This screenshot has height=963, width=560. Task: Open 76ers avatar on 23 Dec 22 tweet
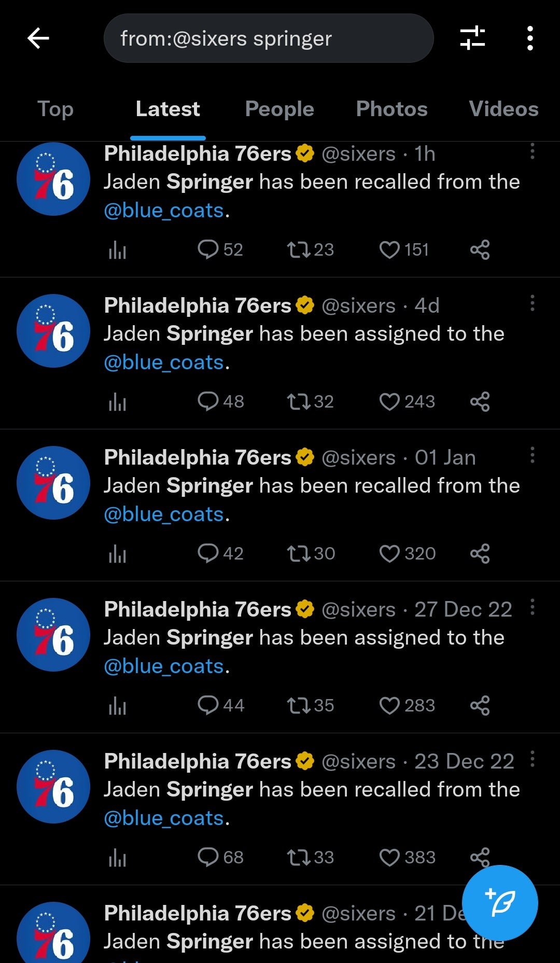53,787
